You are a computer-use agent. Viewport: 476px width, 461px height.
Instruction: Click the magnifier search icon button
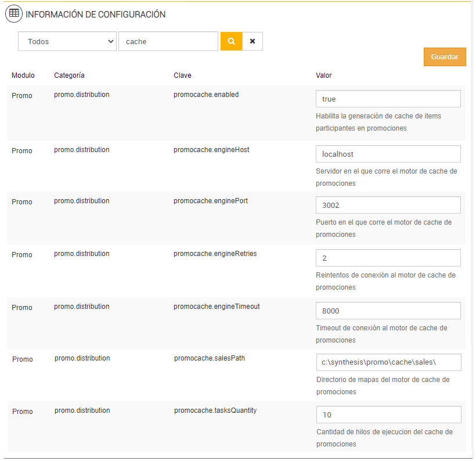231,41
